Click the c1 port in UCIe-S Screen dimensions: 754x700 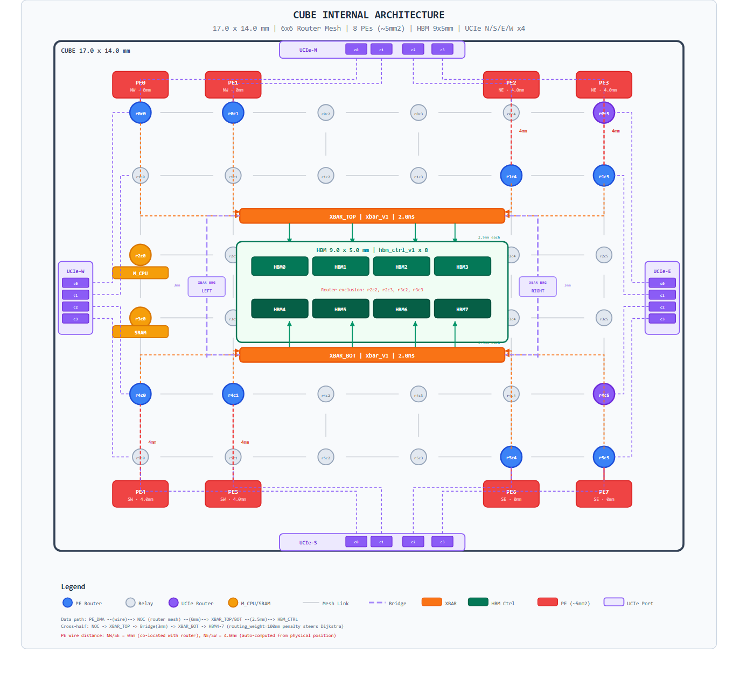click(381, 542)
